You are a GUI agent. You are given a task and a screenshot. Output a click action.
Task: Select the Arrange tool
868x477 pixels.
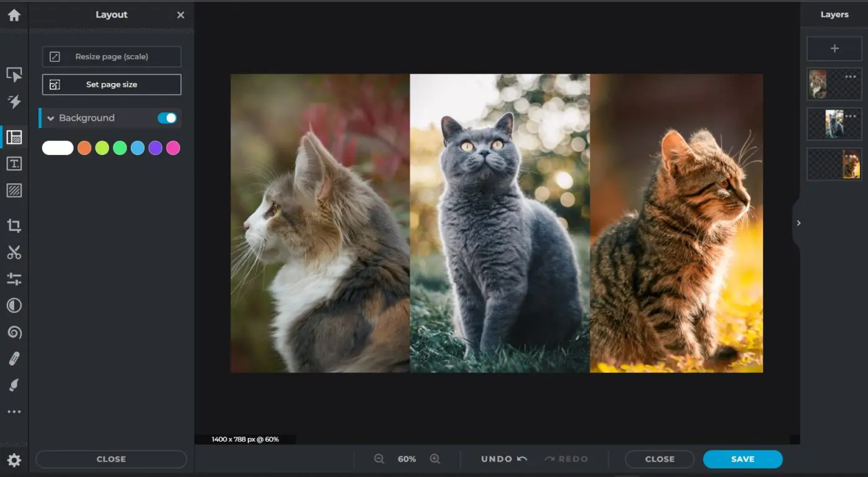(x=14, y=74)
